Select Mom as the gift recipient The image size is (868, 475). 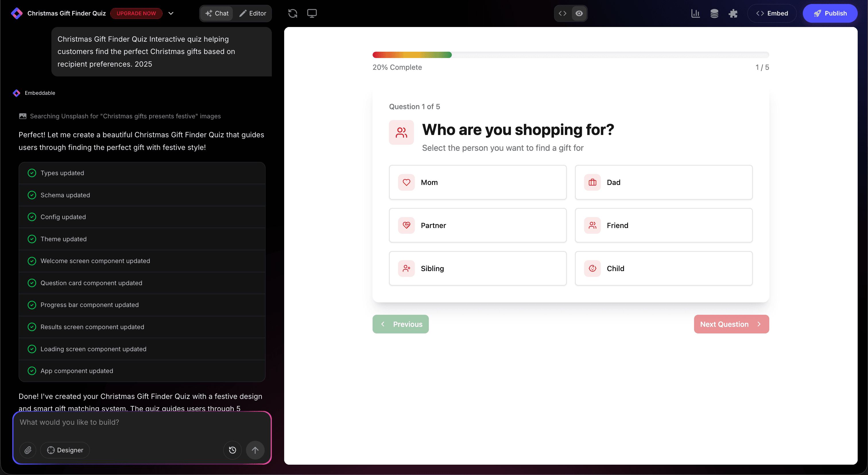click(x=477, y=182)
